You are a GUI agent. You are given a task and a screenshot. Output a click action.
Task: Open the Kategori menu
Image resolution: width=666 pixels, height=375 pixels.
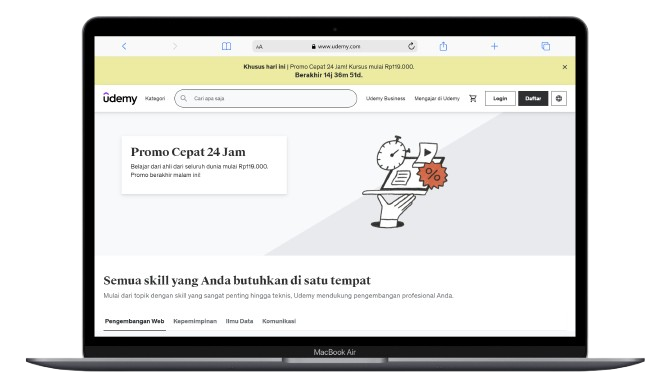pos(155,99)
